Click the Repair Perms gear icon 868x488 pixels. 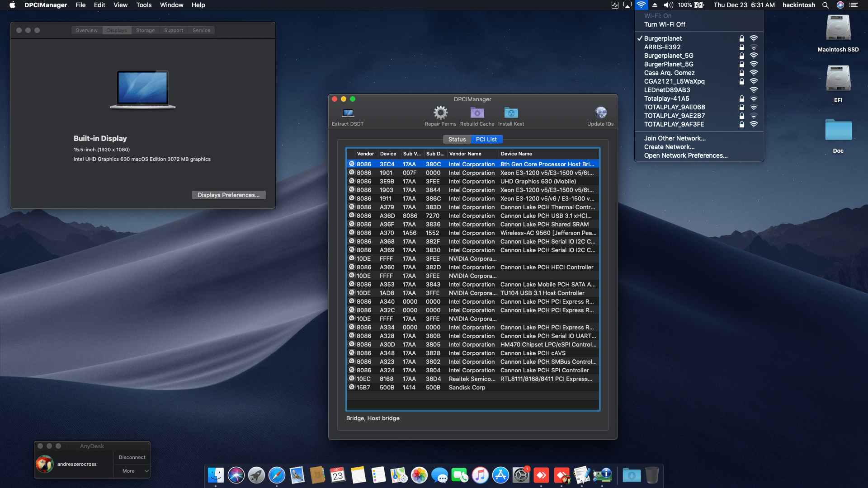(x=440, y=113)
